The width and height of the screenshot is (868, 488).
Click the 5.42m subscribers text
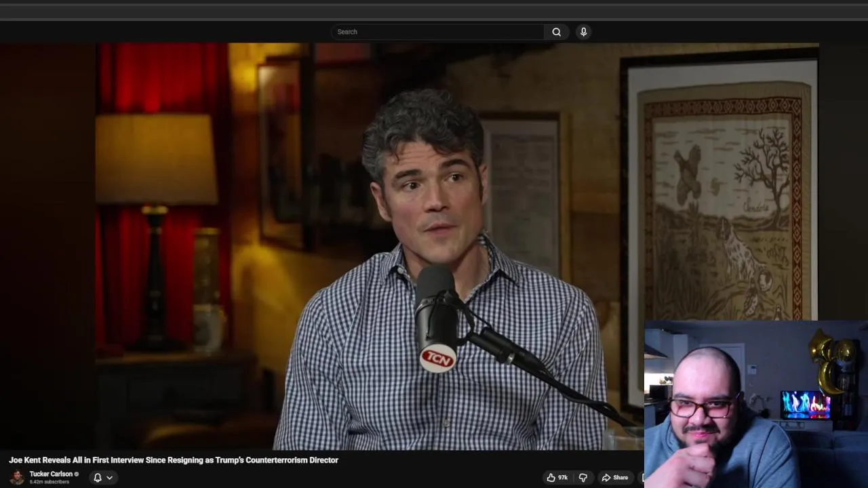pos(49,482)
